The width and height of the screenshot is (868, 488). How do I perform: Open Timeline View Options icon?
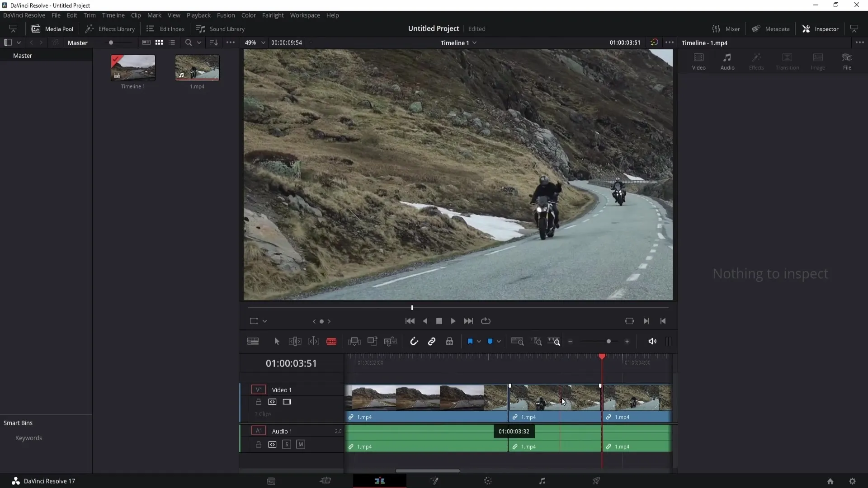click(253, 342)
